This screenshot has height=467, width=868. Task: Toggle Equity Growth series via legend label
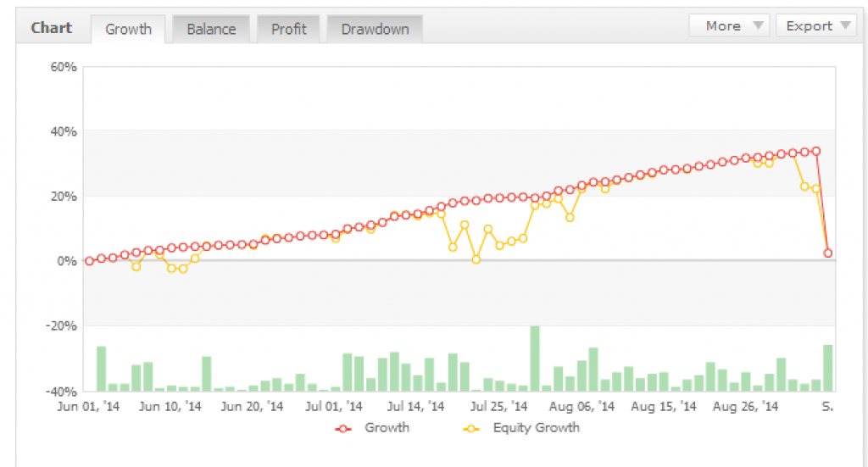pyautogui.click(x=536, y=428)
